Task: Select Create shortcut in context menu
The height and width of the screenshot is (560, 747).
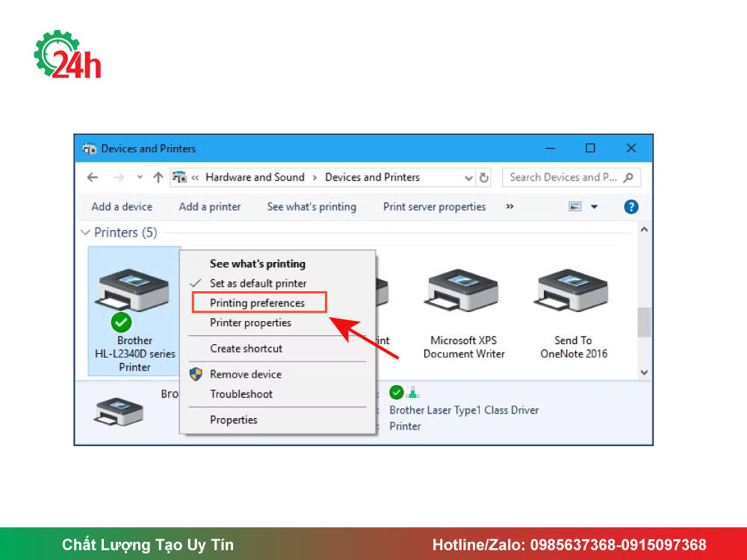Action: 247,349
